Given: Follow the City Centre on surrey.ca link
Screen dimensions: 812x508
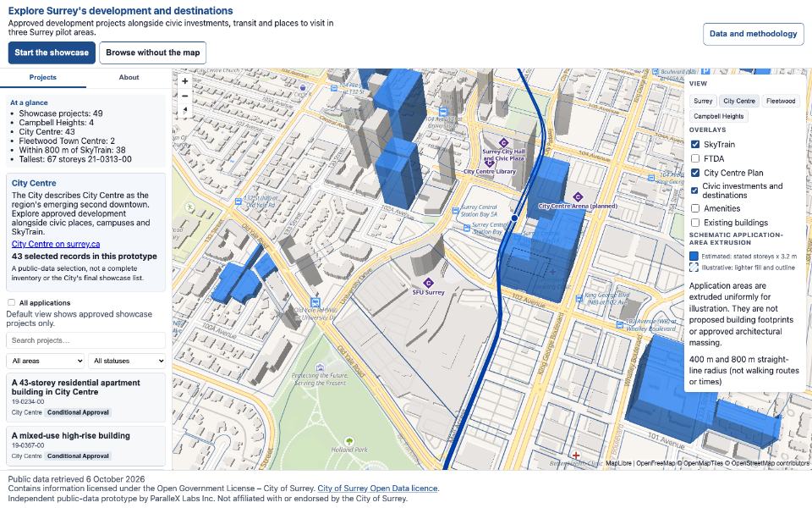Looking at the screenshot, I should tap(56, 244).
